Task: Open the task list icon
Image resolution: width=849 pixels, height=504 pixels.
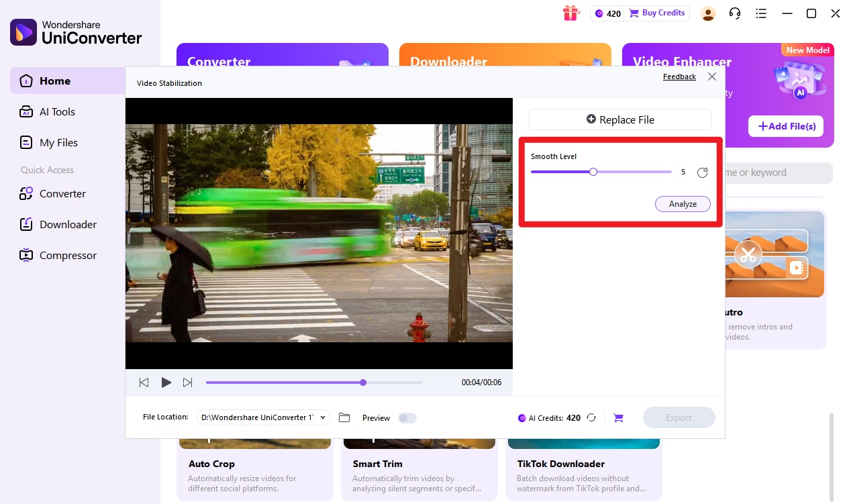Action: (761, 13)
